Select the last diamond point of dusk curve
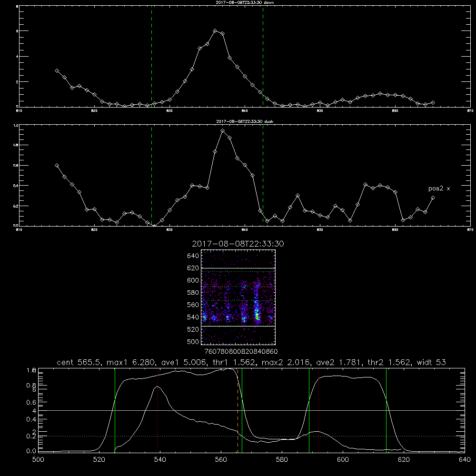Image resolution: width=476 pixels, height=476 pixels. (433, 198)
